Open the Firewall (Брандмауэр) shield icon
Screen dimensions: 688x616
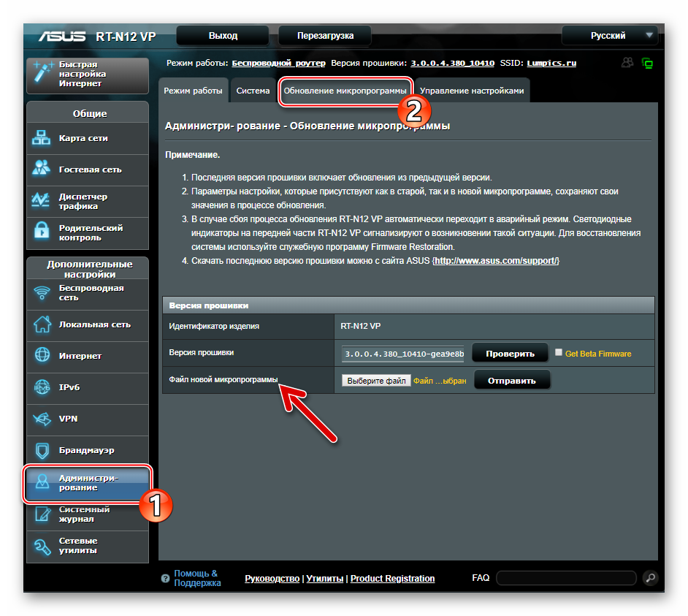pyautogui.click(x=42, y=450)
